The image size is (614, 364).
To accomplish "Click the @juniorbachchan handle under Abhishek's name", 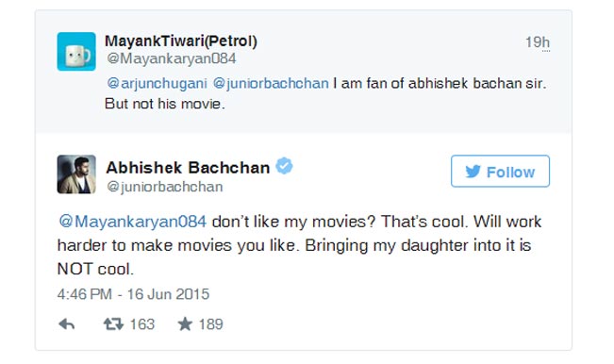I will [x=164, y=187].
